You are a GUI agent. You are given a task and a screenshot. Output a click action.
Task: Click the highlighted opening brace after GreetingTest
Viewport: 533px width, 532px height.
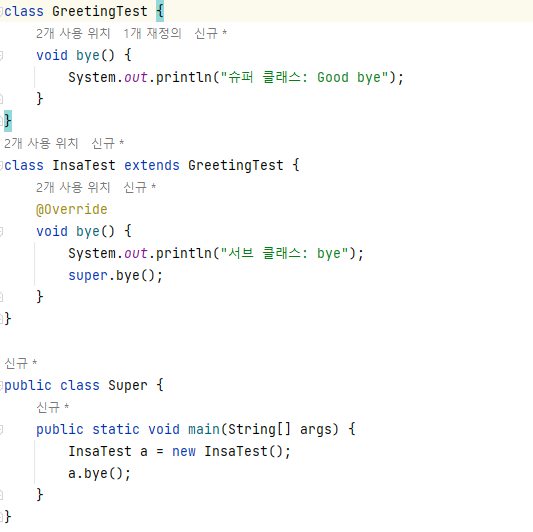point(160,12)
